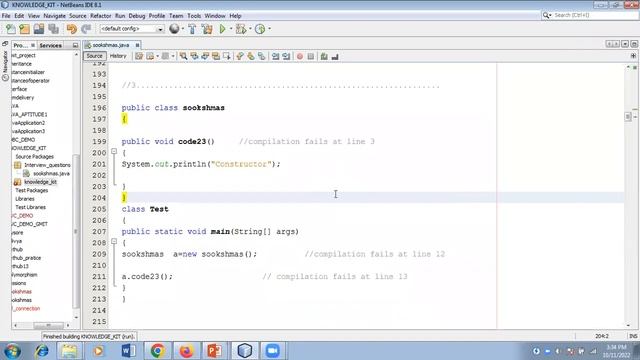640x360 pixels.
Task: Open PowerPoint from the taskbar
Action: 215,351
